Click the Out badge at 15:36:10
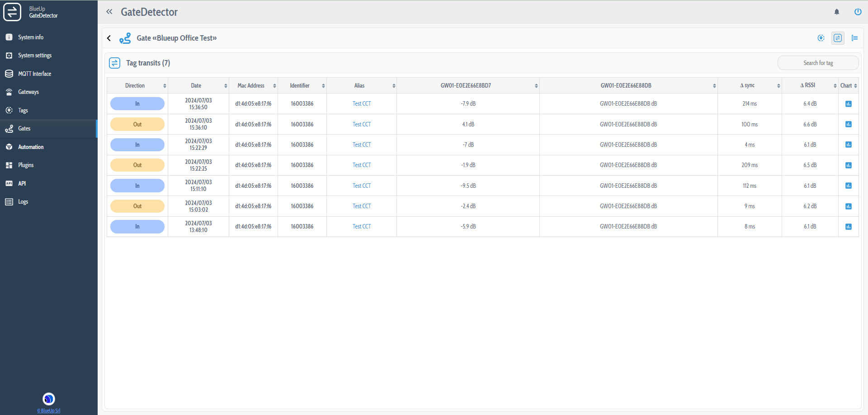868x415 pixels. pos(137,125)
